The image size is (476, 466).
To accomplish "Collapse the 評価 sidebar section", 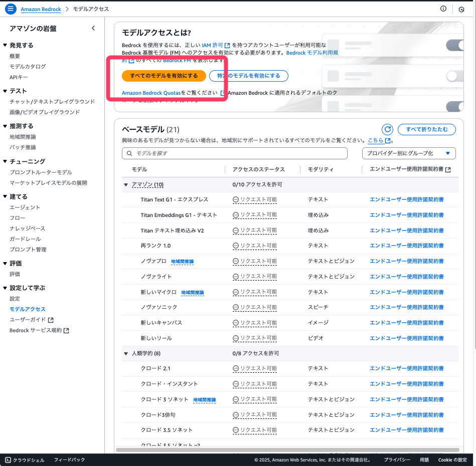I will pos(5,263).
